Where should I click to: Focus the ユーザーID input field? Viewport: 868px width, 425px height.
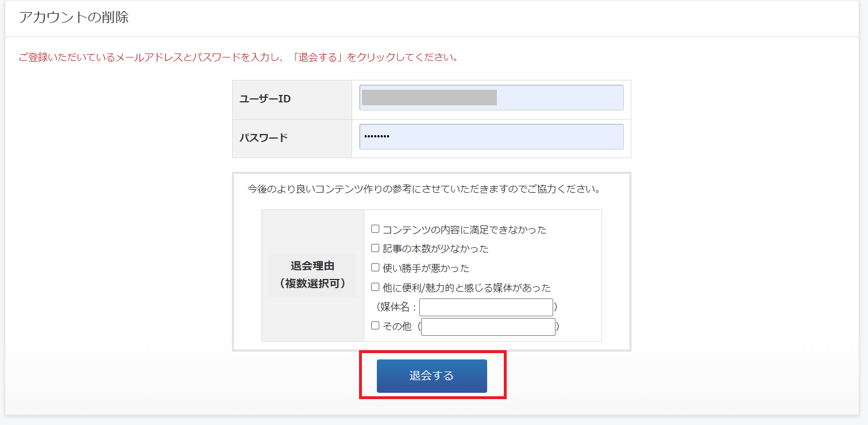coord(491,98)
